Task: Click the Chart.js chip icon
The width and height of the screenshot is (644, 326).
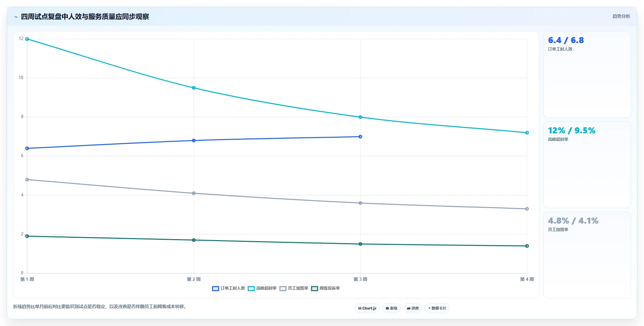Action: (360, 308)
